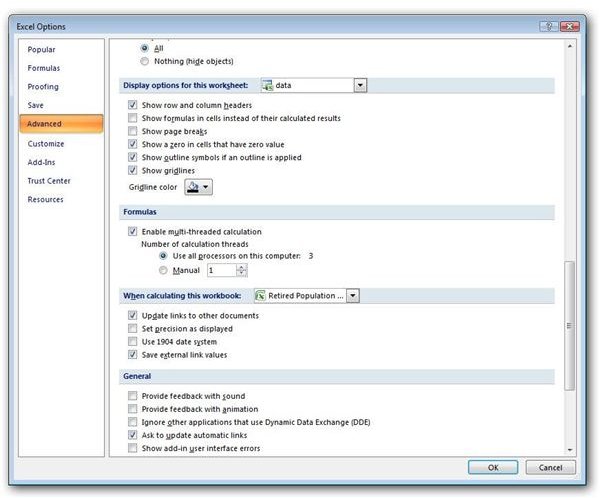600x498 pixels.
Task: Close the Excel Options dialog
Action: click(569, 26)
